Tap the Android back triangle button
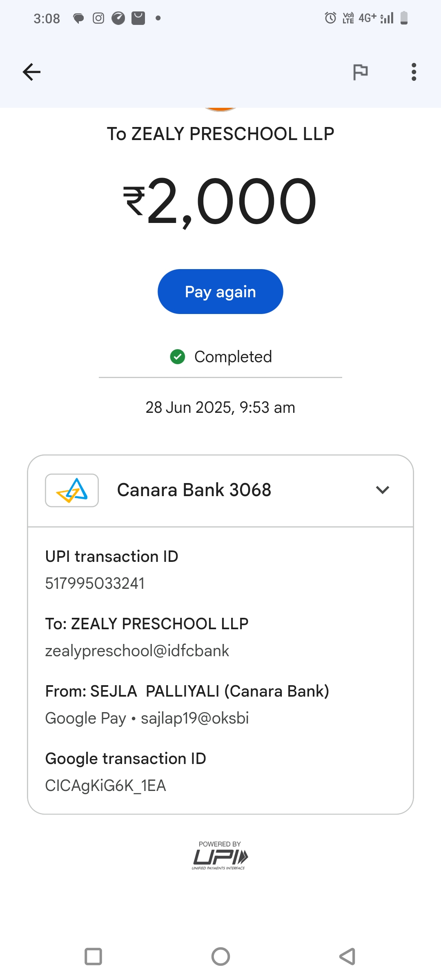441x980 pixels. coord(347,956)
